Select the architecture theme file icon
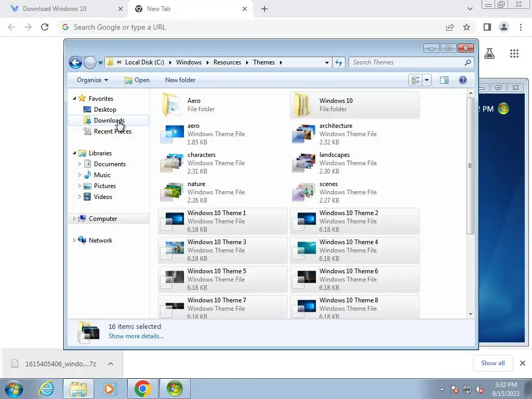The image size is (532, 399). tap(303, 134)
